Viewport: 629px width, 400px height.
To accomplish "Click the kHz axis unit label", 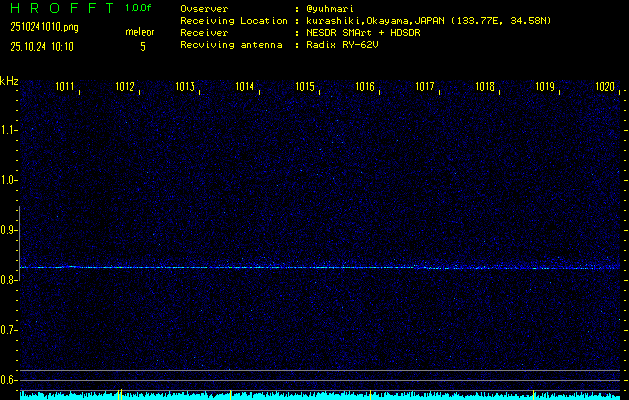I will 9,81.
